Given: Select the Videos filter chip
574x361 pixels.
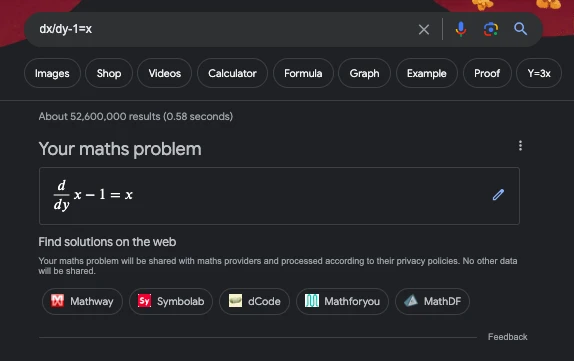Looking at the screenshot, I should tap(164, 73).
